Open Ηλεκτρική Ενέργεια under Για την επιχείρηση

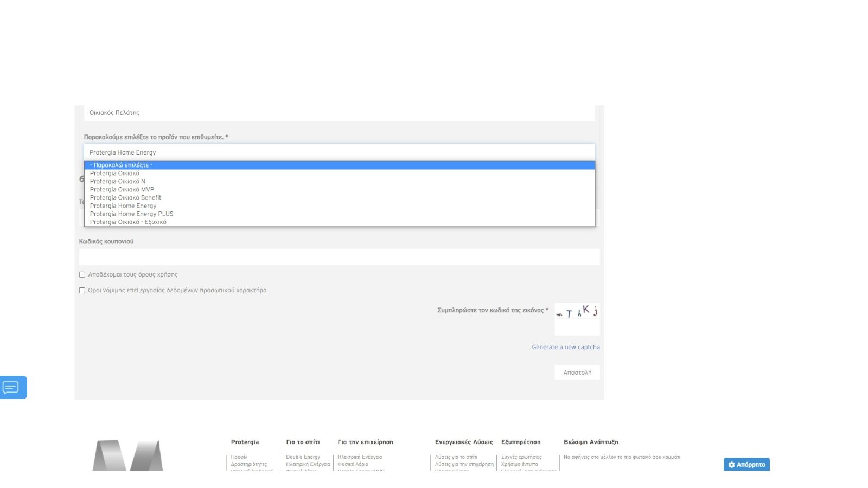coord(360,457)
